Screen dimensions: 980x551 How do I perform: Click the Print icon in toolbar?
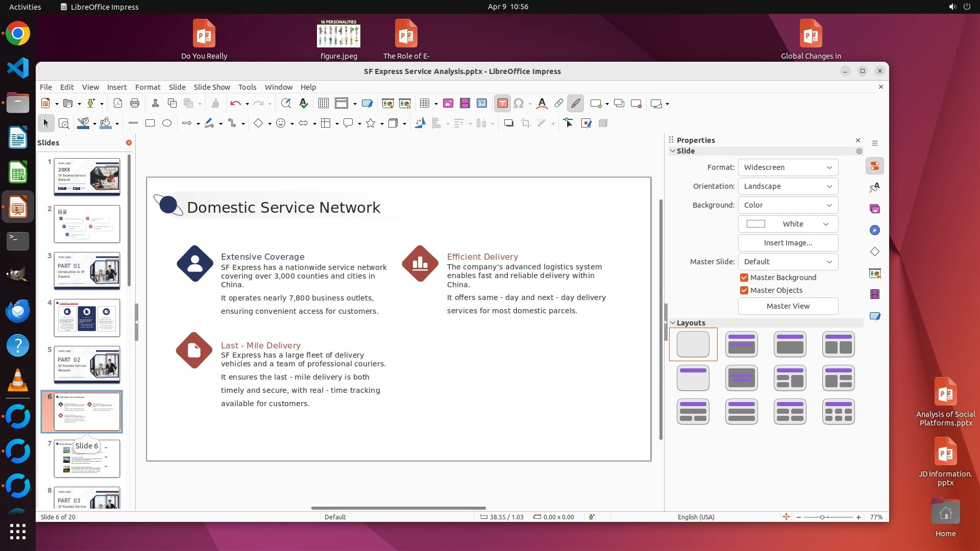click(x=135, y=104)
